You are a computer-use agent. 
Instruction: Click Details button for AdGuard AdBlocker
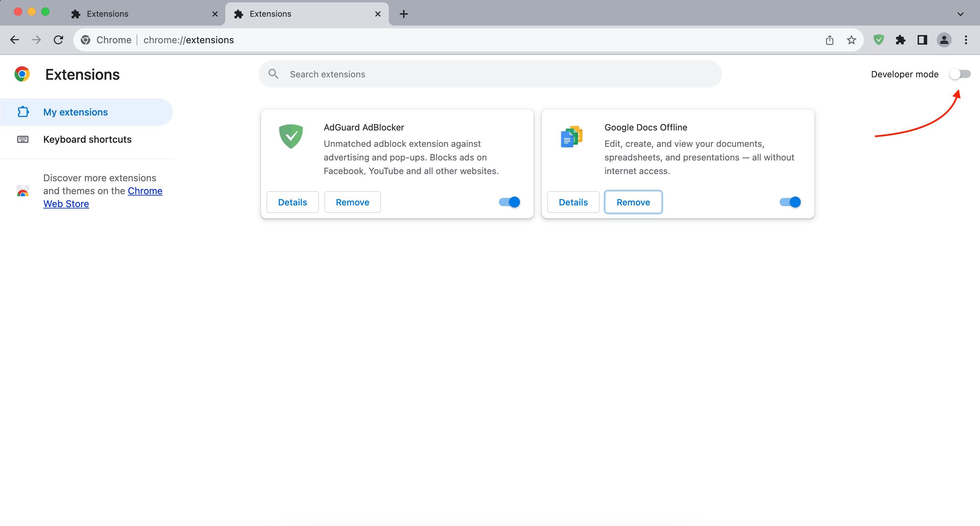(x=292, y=201)
